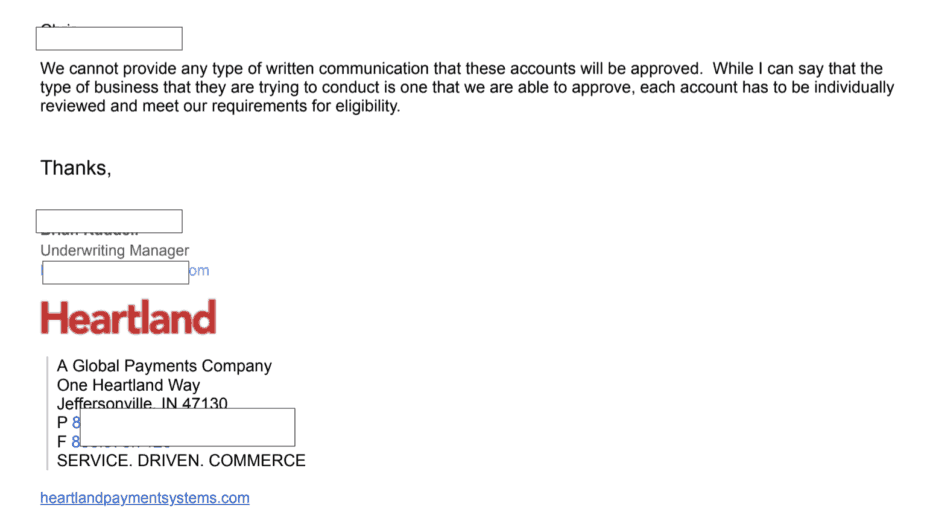Click the line beginning "type of business"
The height and width of the screenshot is (515, 930).
coord(467,87)
